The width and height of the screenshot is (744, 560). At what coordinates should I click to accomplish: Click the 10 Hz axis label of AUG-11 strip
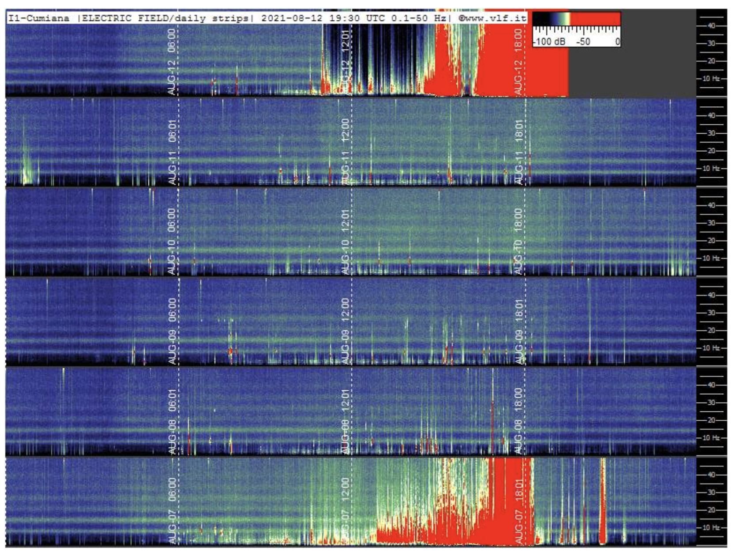pyautogui.click(x=711, y=168)
